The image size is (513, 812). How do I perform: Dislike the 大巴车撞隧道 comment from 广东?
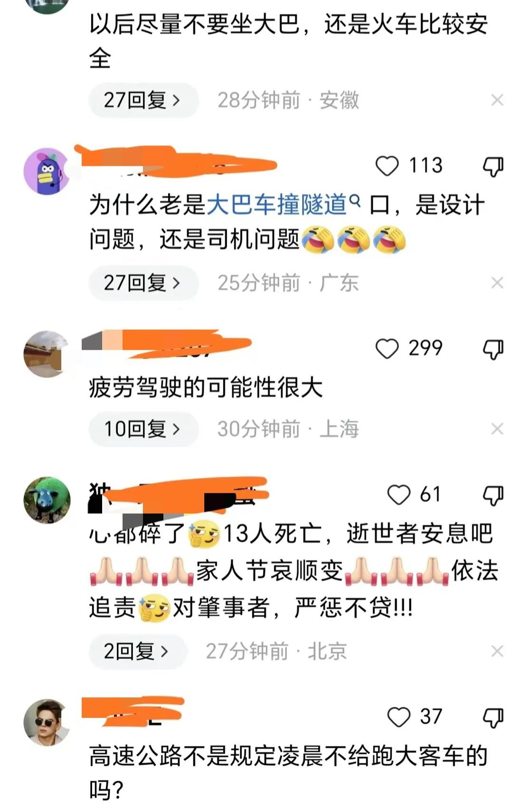click(x=493, y=167)
